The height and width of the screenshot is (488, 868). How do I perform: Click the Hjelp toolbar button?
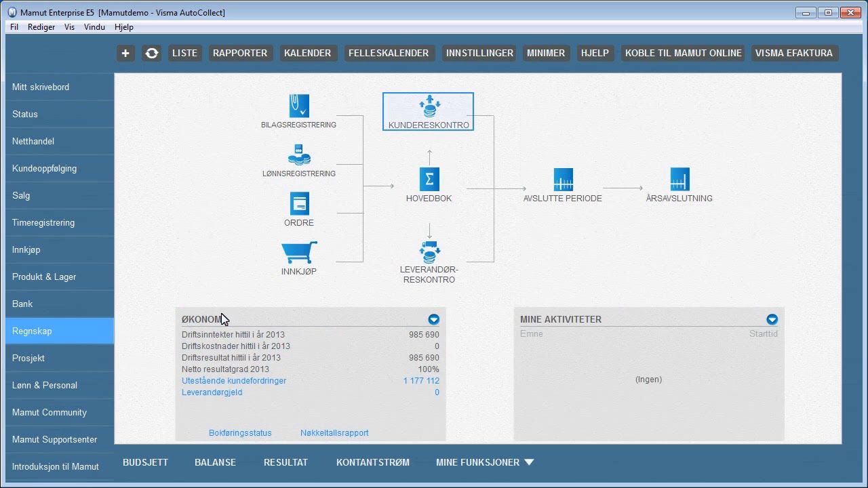pos(595,53)
